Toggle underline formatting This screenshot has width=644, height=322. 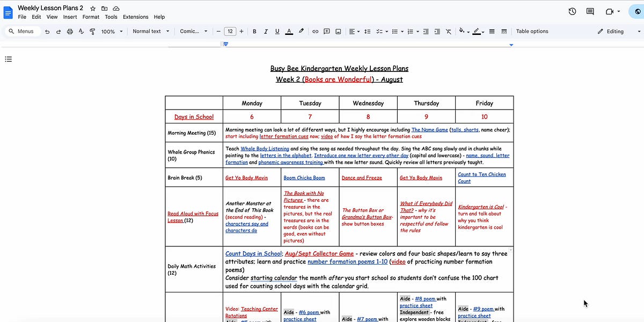[x=277, y=31]
